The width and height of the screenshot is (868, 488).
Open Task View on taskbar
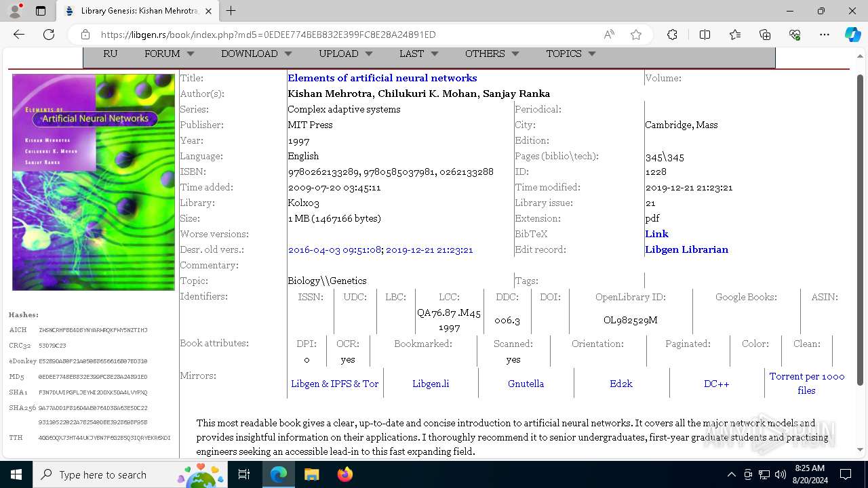[245, 474]
